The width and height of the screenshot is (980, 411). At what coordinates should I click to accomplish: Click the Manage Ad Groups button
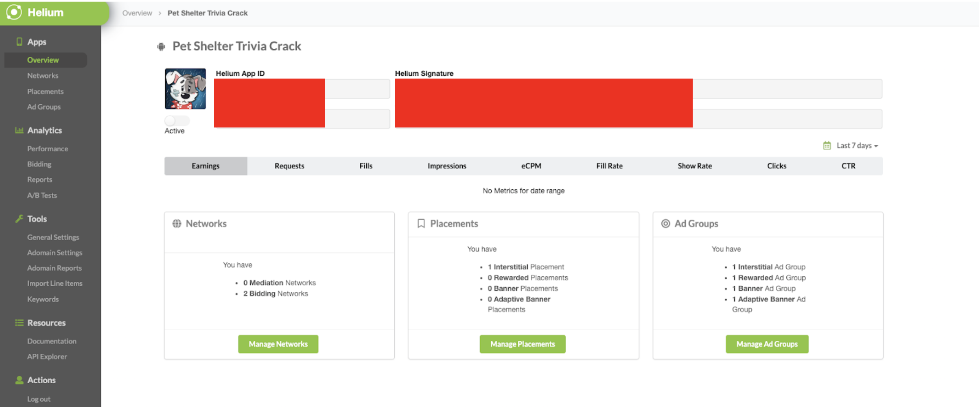click(x=767, y=344)
